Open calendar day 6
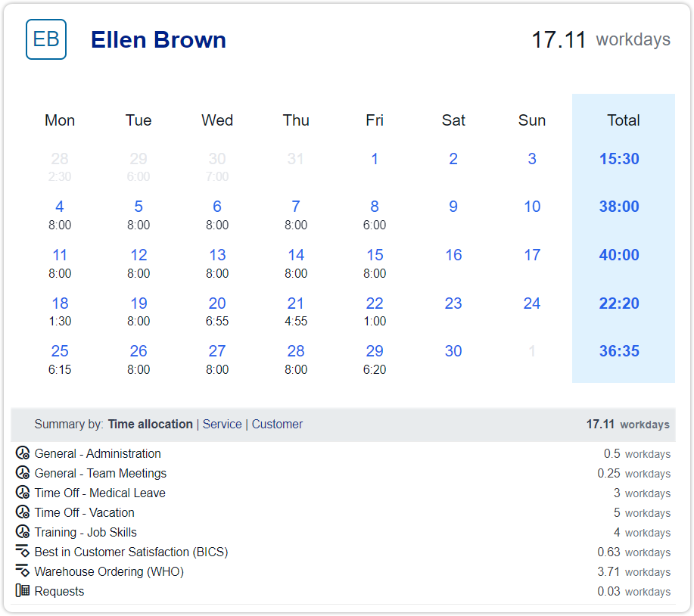694x616 pixels. click(217, 207)
